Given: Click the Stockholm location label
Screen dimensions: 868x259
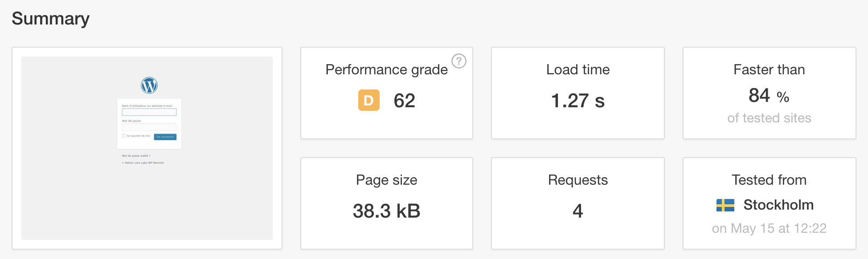Looking at the screenshot, I should [779, 205].
